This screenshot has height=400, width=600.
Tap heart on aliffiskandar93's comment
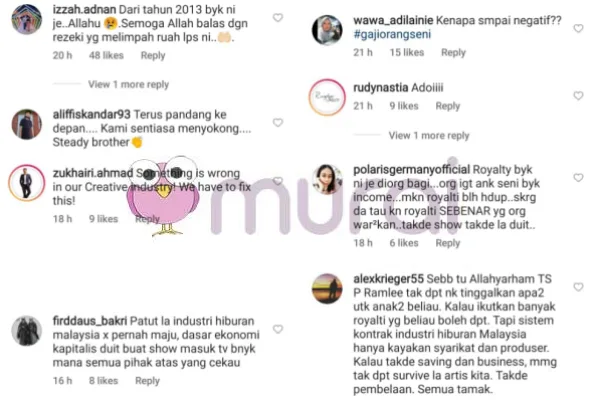278,122
